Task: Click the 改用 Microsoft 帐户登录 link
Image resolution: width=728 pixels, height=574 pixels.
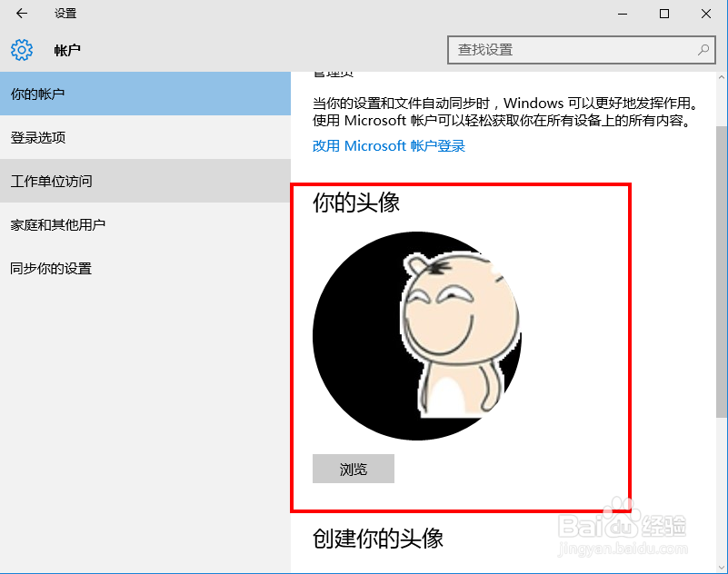Action: [389, 146]
